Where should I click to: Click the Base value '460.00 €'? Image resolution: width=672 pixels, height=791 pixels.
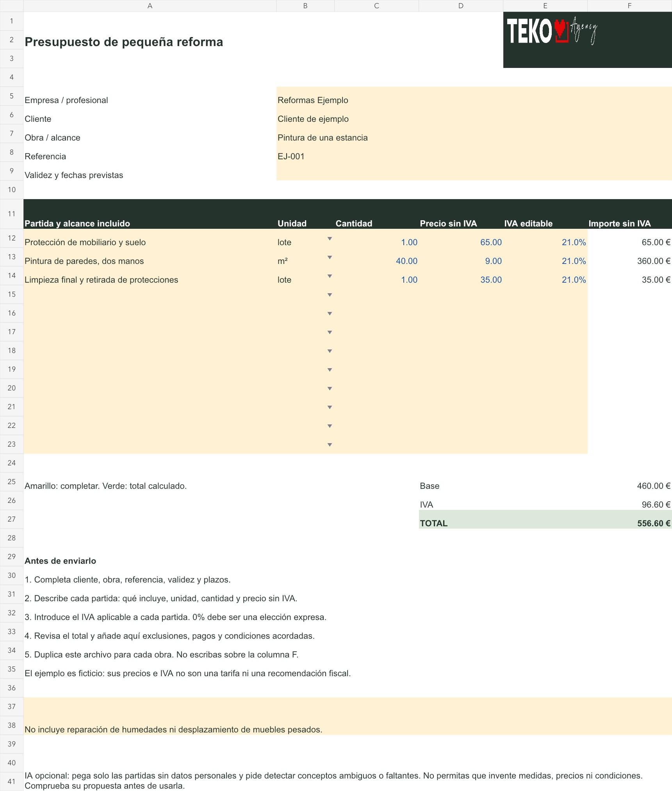[x=654, y=486]
